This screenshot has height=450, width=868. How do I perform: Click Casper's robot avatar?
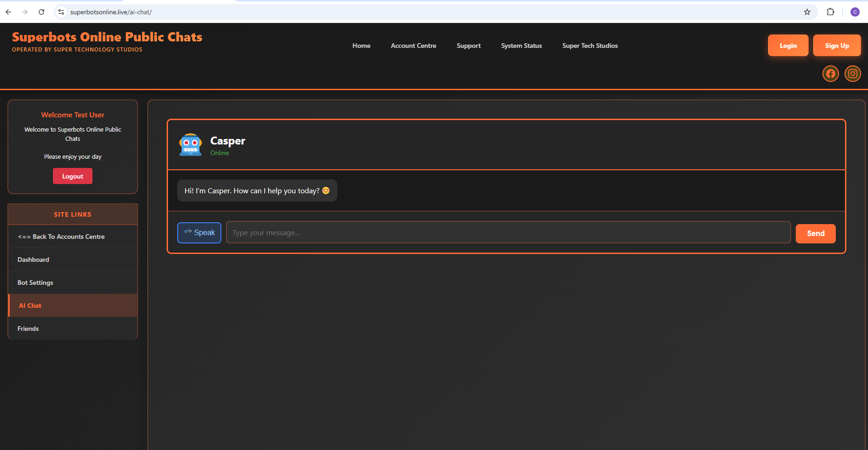click(190, 145)
